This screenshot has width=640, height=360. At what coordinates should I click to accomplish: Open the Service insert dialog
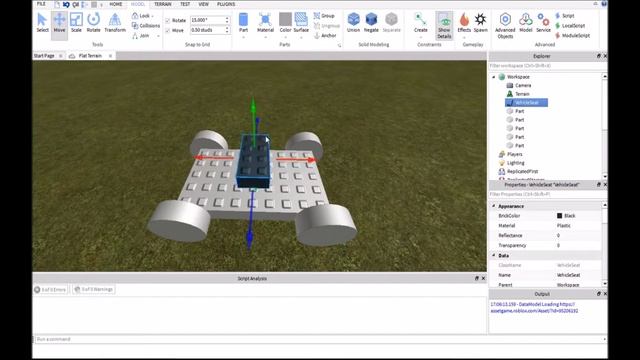tap(543, 22)
